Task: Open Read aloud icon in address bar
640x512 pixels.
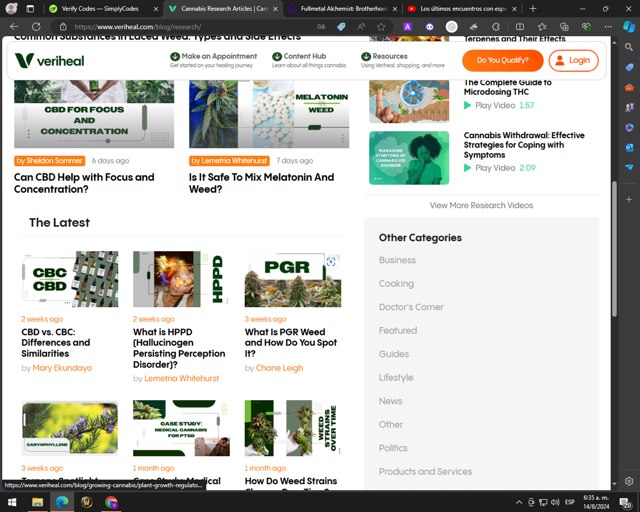Action: 361,27
